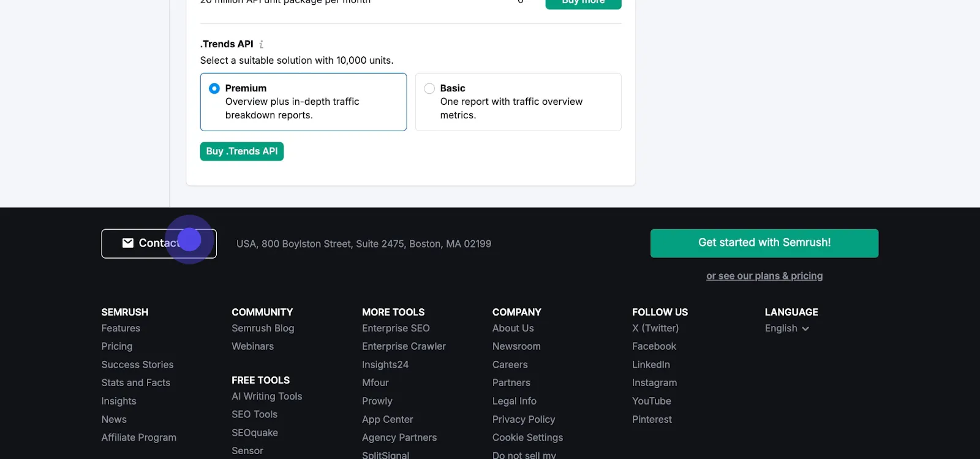Open the About Us link
The height and width of the screenshot is (459, 980).
pyautogui.click(x=513, y=328)
